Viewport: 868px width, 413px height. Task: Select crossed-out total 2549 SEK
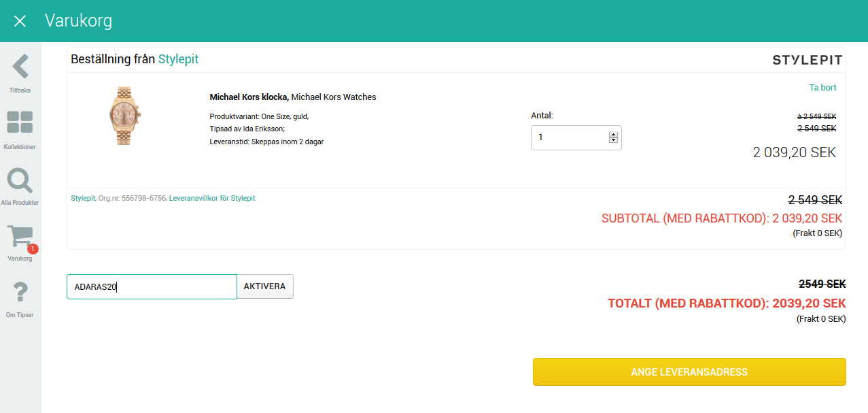click(x=822, y=284)
